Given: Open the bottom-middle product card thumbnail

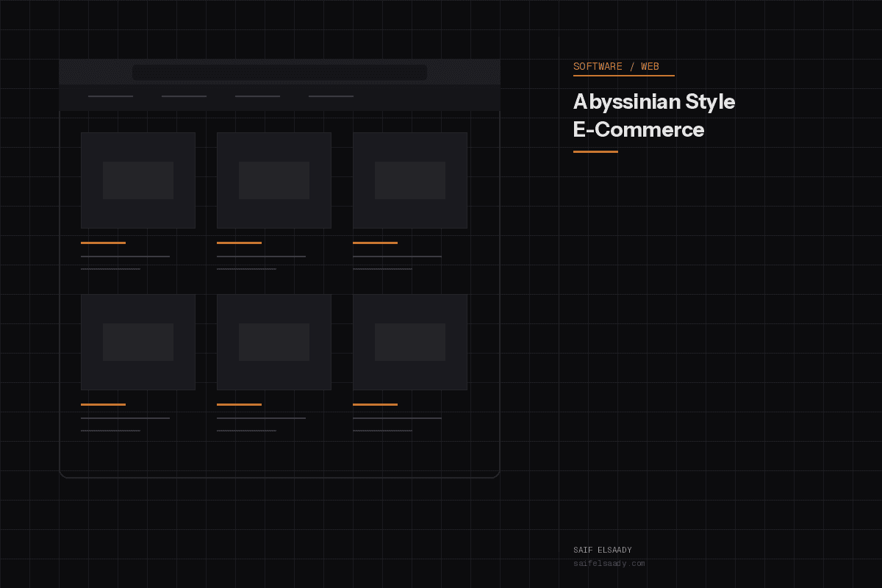Looking at the screenshot, I should coord(273,342).
